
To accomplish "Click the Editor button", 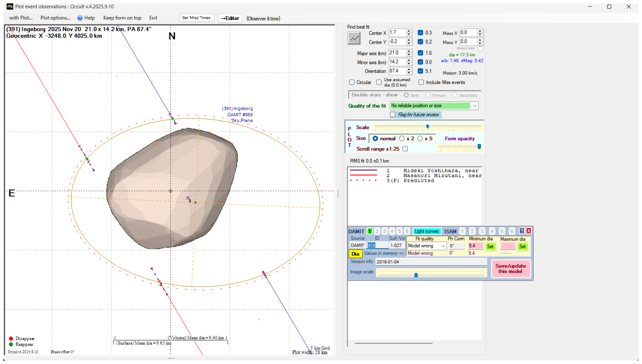I will pos(230,18).
